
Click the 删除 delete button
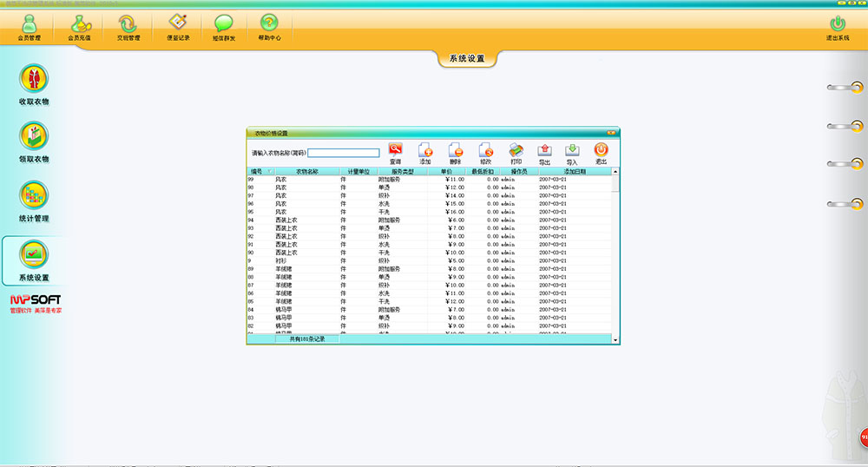tap(456, 153)
